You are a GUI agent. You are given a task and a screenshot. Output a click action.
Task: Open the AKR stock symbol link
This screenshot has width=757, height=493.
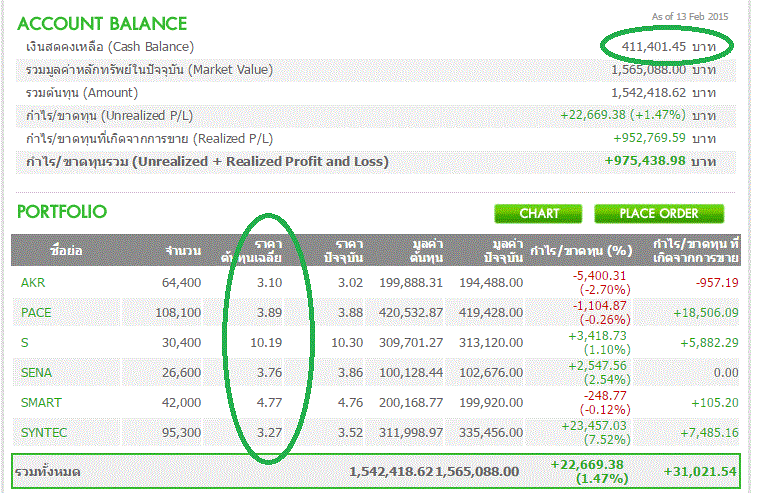pyautogui.click(x=33, y=283)
